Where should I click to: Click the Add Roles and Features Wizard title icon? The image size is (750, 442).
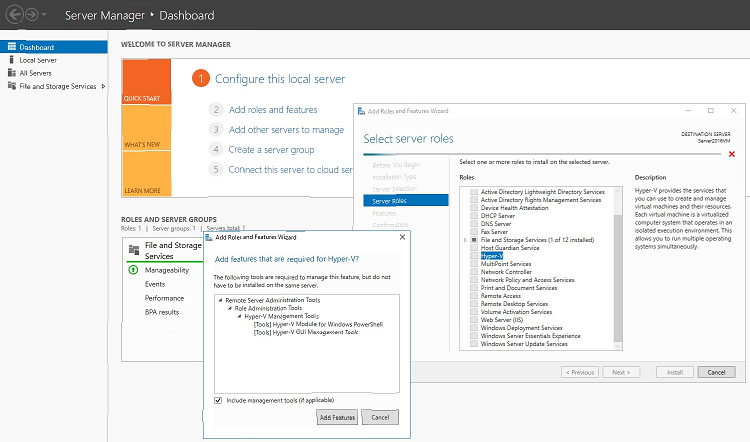pyautogui.click(x=362, y=111)
